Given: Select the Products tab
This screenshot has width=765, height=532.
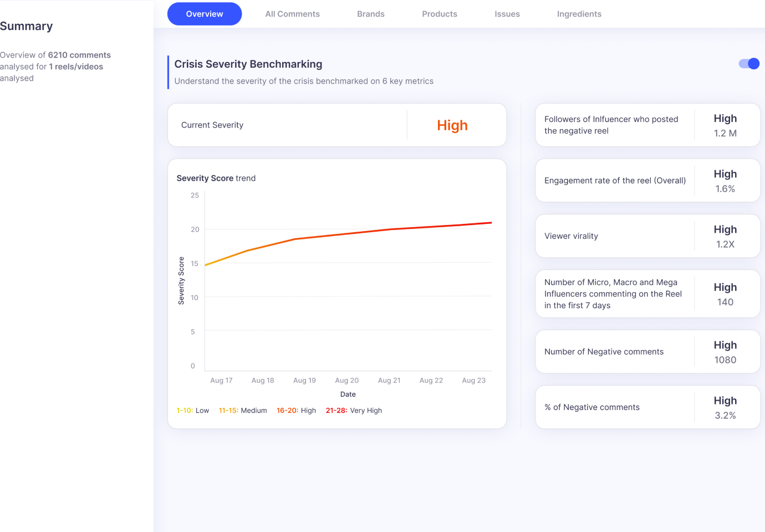Looking at the screenshot, I should click(440, 14).
